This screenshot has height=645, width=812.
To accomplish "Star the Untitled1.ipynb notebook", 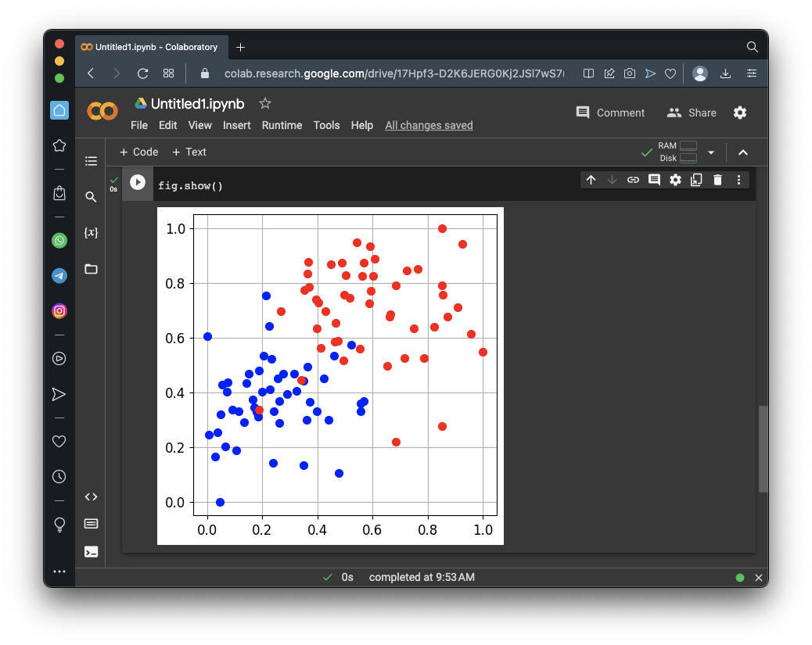I will 265,103.
